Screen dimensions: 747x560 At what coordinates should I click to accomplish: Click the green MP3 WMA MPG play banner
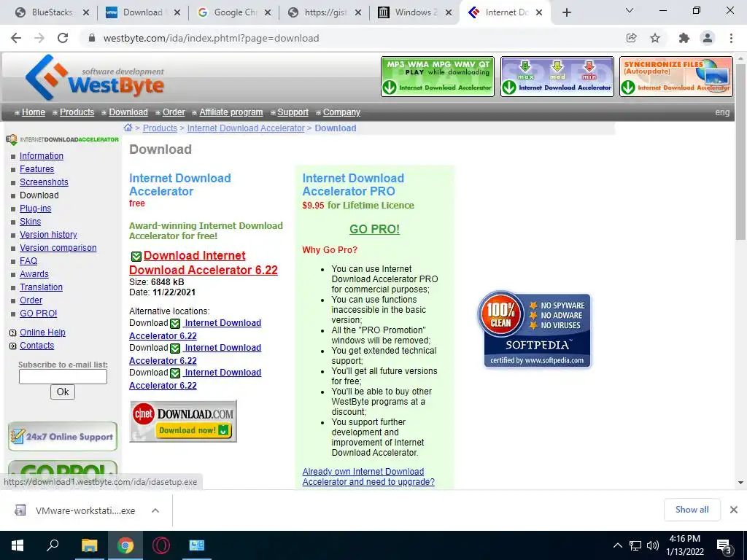[438, 77]
